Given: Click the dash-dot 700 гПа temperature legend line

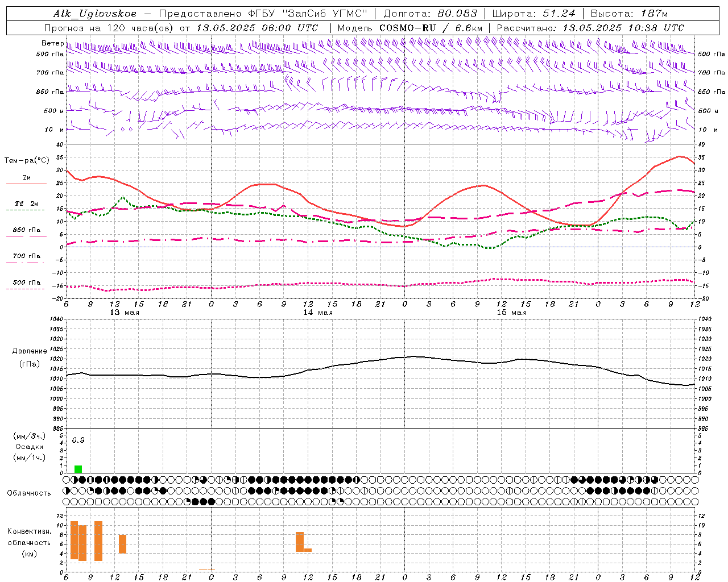Looking at the screenshot, I should click(x=25, y=263).
